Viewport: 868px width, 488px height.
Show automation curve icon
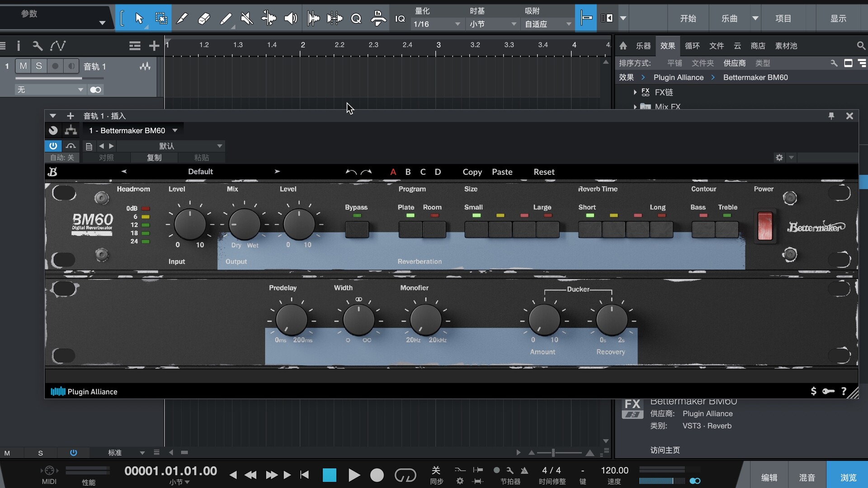click(58, 46)
